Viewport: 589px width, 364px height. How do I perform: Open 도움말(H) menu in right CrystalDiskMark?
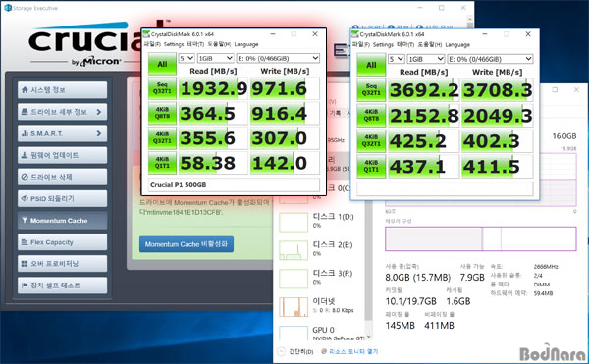(429, 45)
